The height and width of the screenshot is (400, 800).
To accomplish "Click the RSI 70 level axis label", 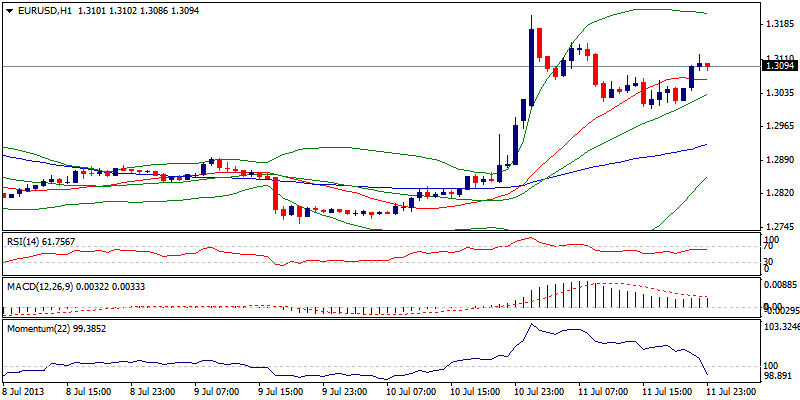I will 770,247.
